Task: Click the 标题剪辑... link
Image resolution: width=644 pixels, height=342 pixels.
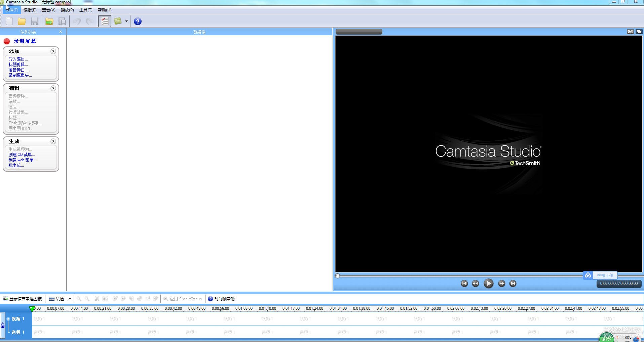Action: pos(18,65)
